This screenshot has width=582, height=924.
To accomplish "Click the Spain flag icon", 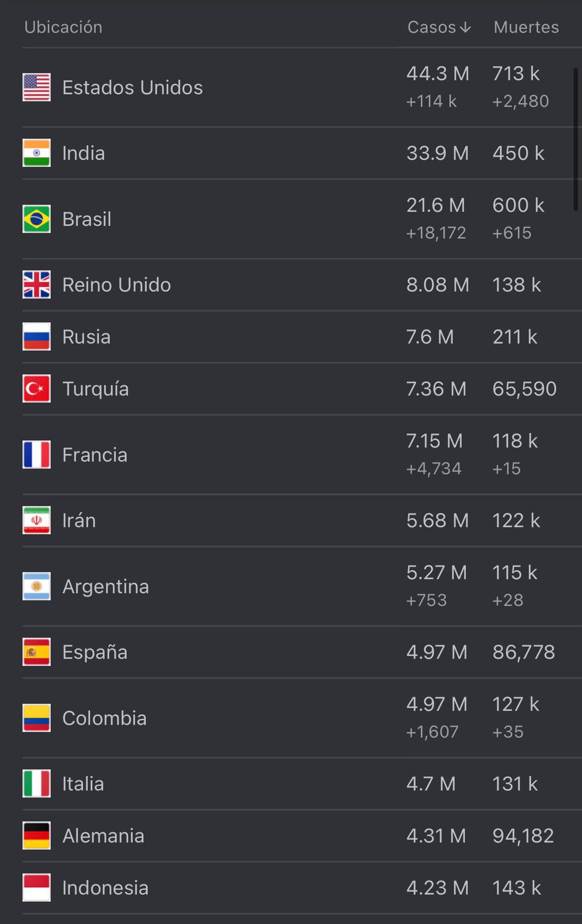I will [36, 652].
